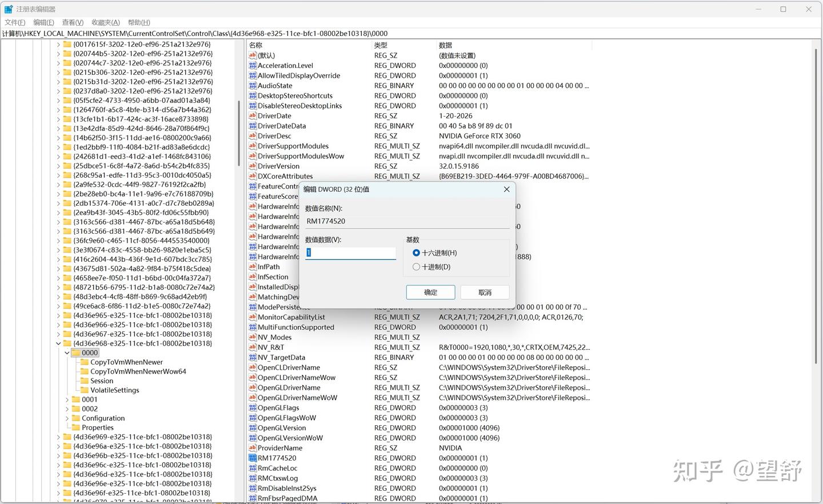Select the CopyToVmWhenNewerWow64 tree item
Screen dimensions: 823x504
[x=138, y=371]
